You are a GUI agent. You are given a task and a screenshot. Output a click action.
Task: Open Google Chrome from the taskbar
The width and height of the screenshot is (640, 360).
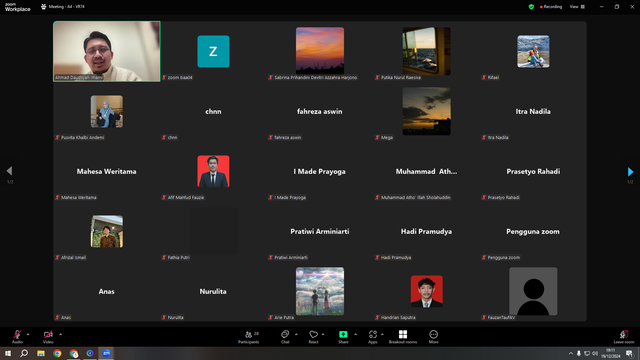57,353
